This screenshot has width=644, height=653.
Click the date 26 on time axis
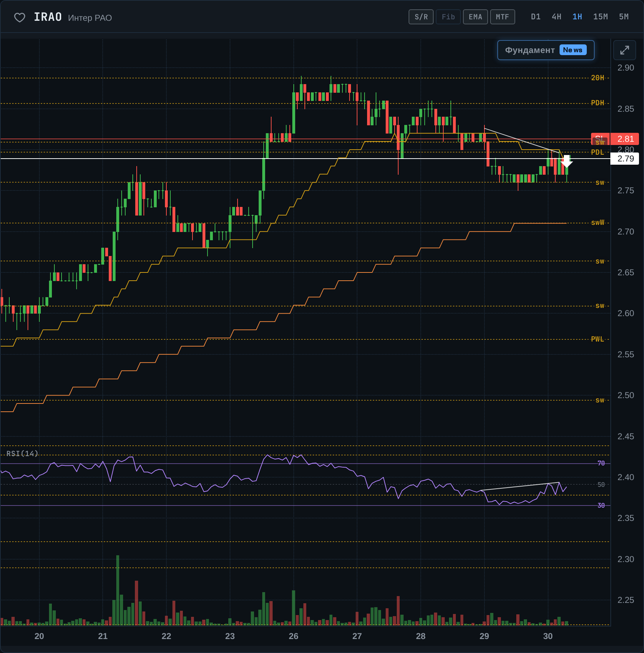click(293, 636)
